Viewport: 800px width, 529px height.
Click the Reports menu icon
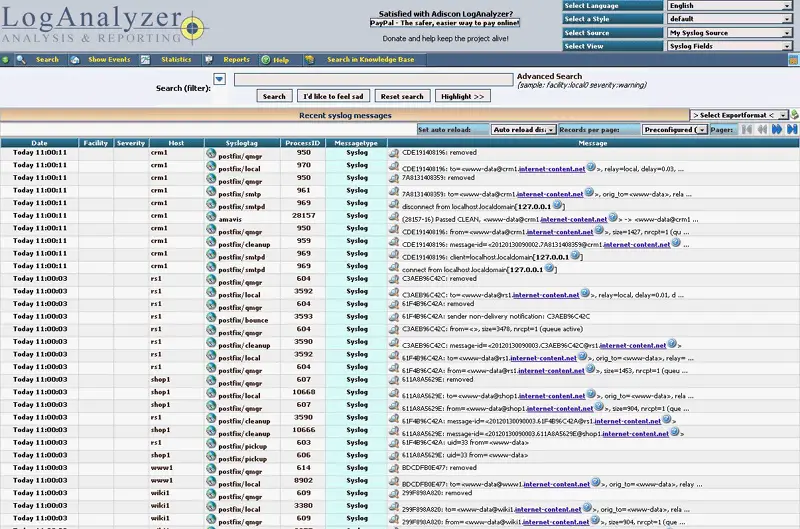pos(209,60)
